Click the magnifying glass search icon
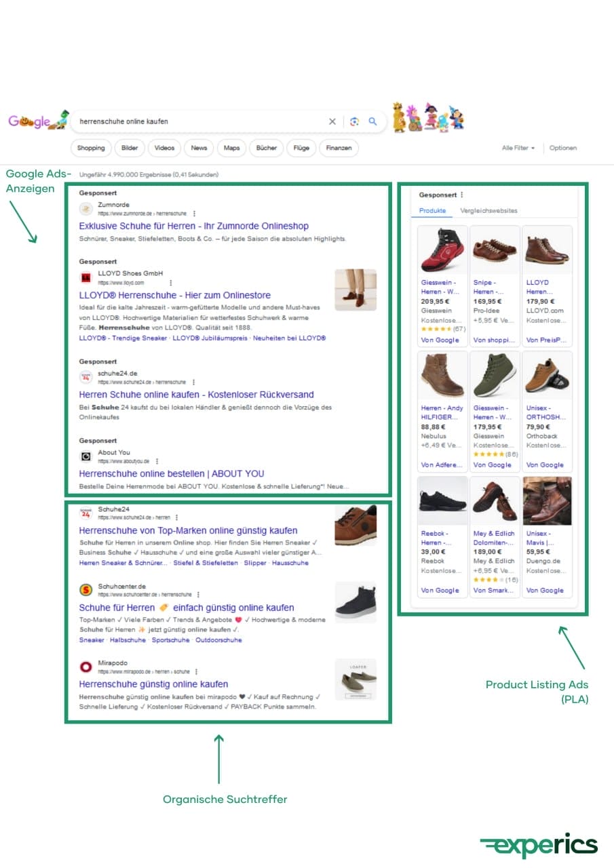 pos(372,121)
